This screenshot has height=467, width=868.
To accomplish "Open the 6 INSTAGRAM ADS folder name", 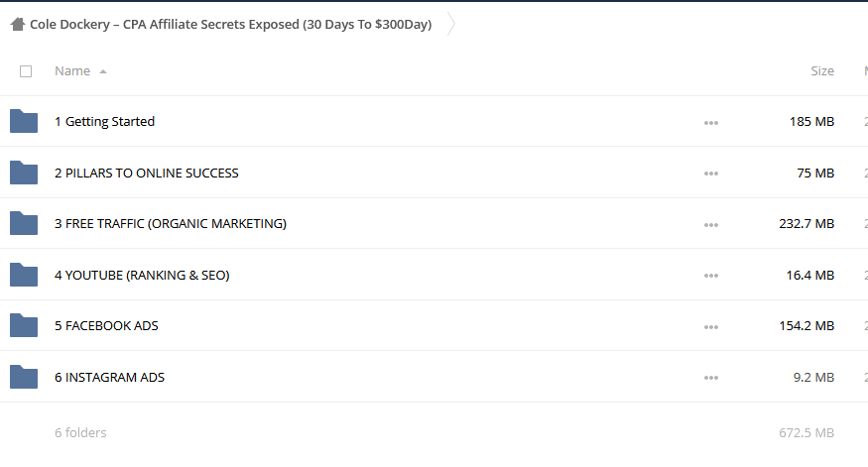I will pyautogui.click(x=109, y=377).
